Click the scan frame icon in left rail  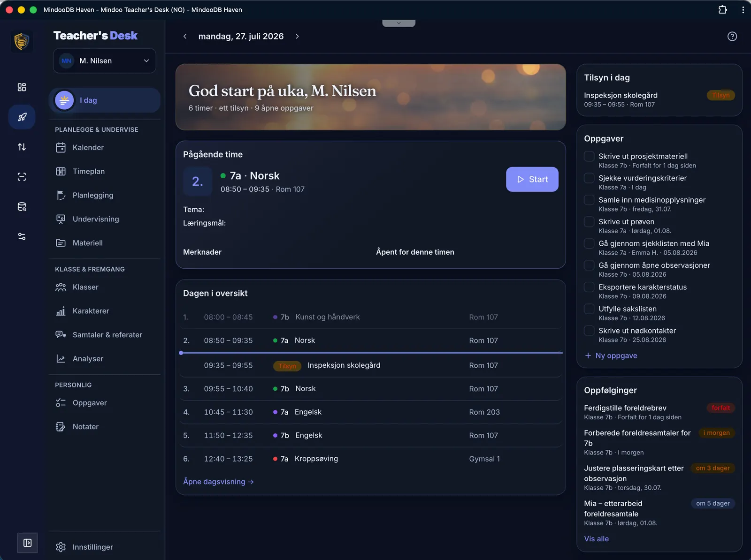click(x=22, y=177)
